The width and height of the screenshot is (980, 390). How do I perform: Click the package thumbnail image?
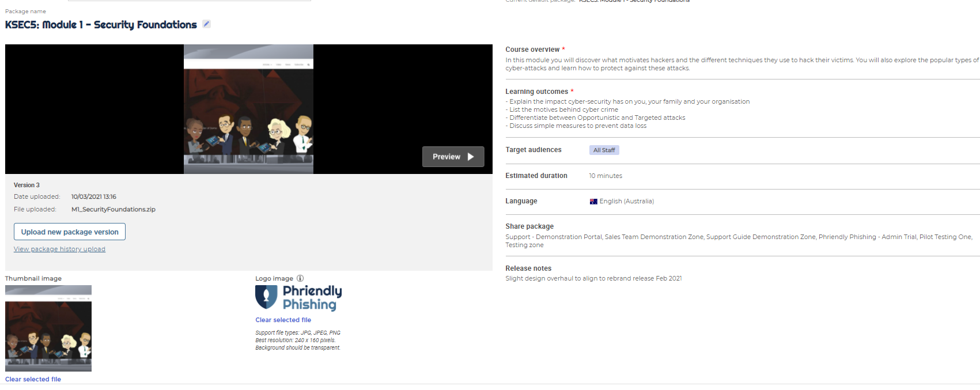(x=48, y=328)
